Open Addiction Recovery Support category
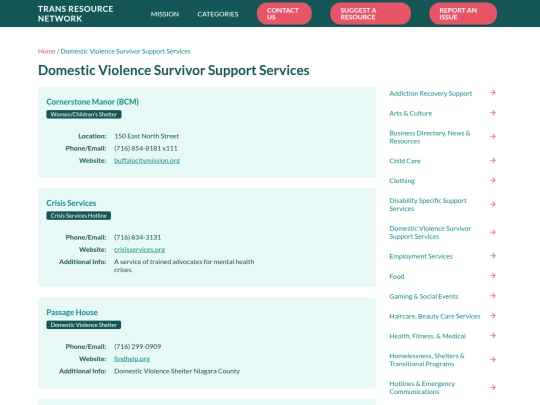Image resolution: width=540 pixels, height=405 pixels. pyautogui.click(x=430, y=93)
